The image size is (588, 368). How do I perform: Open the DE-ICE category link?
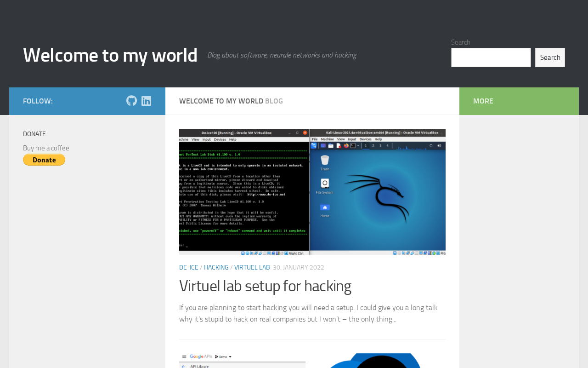pos(189,268)
